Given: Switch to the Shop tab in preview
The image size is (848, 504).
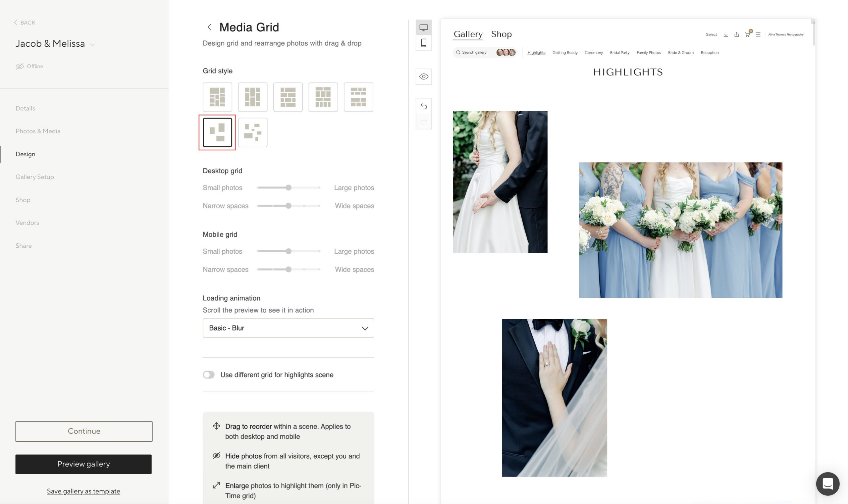Looking at the screenshot, I should point(501,34).
